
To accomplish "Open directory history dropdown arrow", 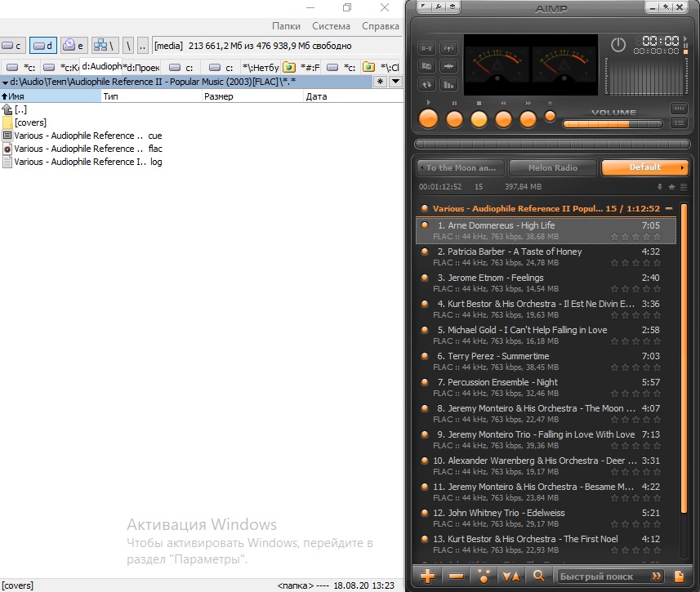I will (x=395, y=82).
